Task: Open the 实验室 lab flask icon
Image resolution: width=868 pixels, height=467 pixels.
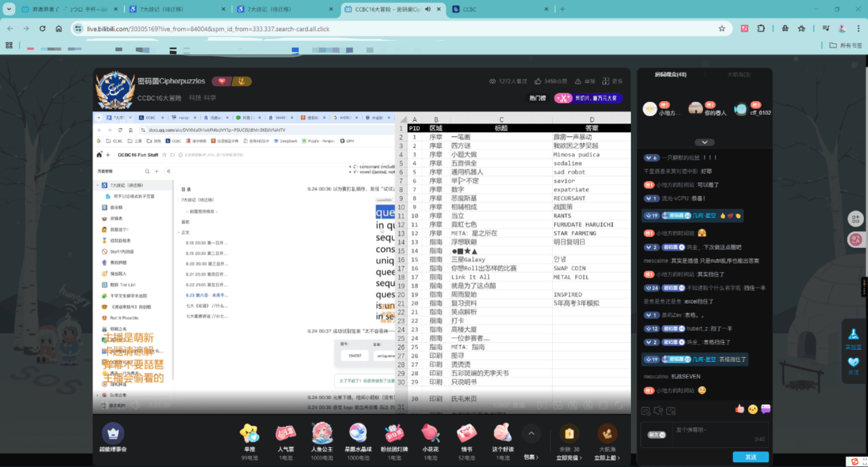Action: point(853,335)
